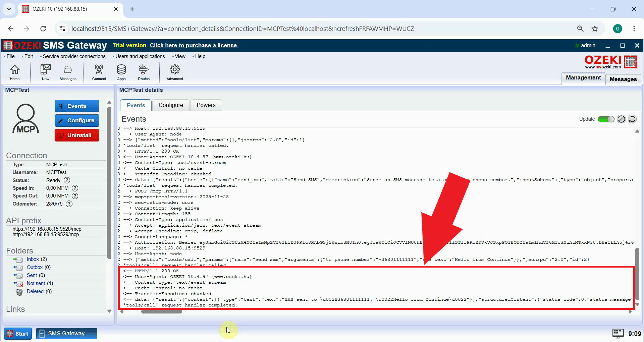This screenshot has height=342, width=644.
Task: Click the OZEKI logo at top right
Action: pyautogui.click(x=610, y=62)
